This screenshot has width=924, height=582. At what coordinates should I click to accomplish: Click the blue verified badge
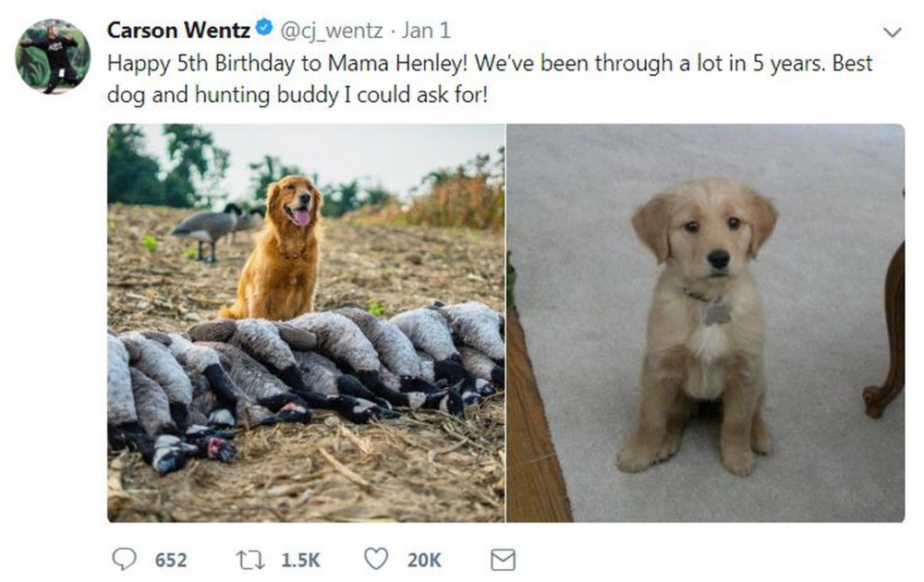point(264,27)
